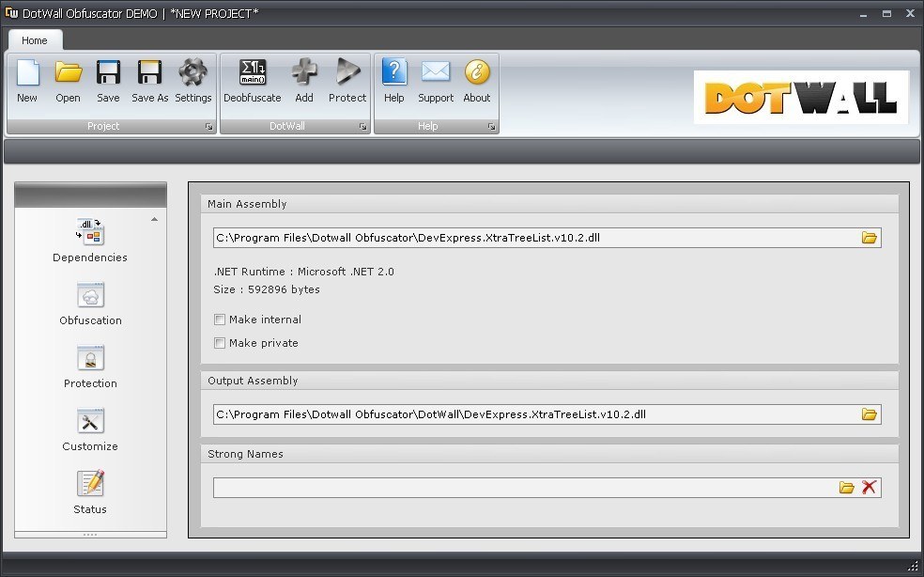View the Status section in the sidebar
Image resolution: width=924 pixels, height=577 pixels.
click(90, 492)
